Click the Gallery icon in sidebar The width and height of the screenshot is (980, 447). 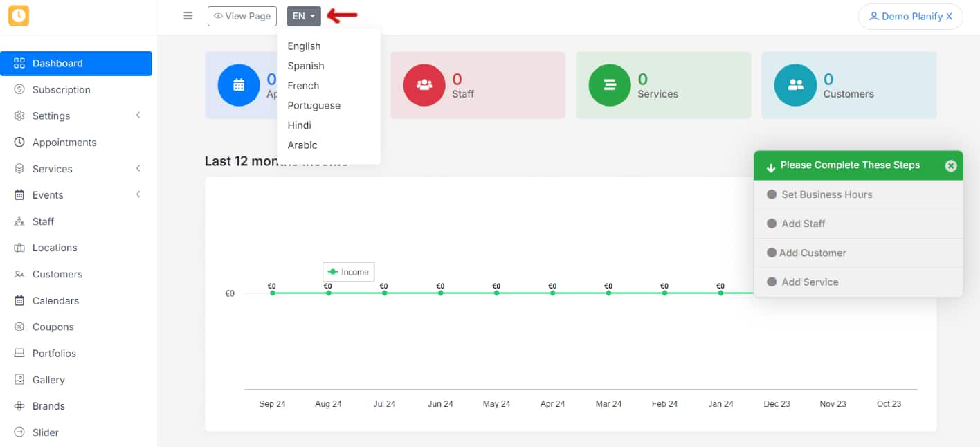(19, 380)
